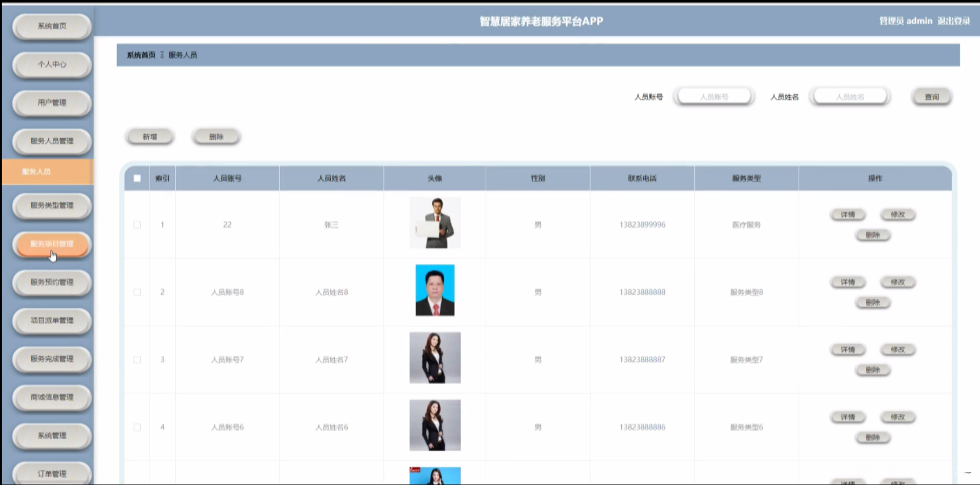Click the 人员账号7 account cell
Viewport: 980px width, 485px height.
[227, 360]
